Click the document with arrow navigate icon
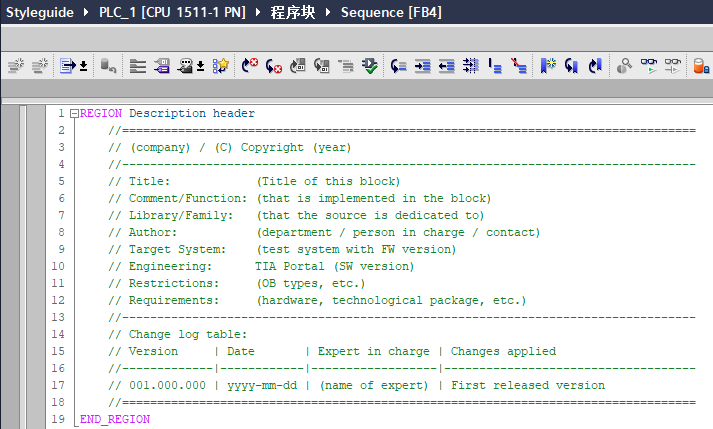The width and height of the screenshot is (713, 429). pos(68,66)
